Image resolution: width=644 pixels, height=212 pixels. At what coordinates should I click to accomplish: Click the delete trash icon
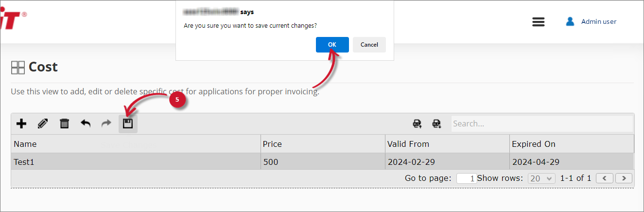[64, 124]
